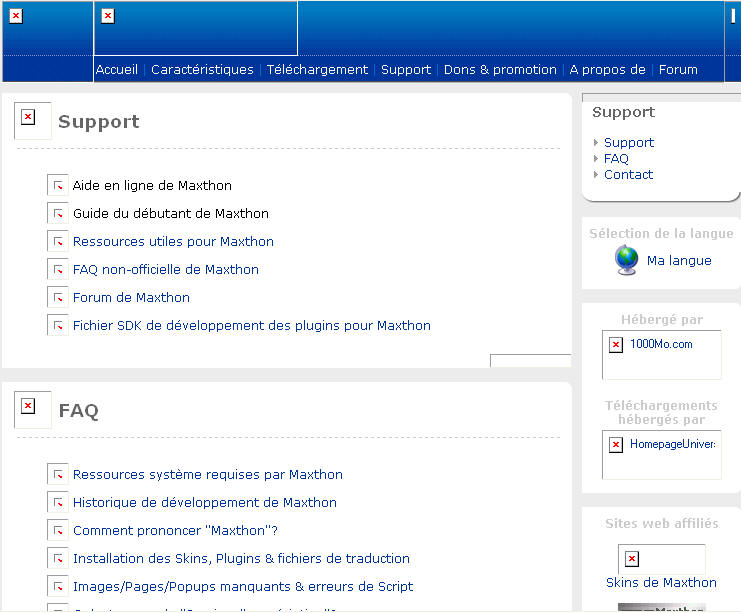The image size is (741, 613).
Task: Open Aide en ligne de Maxthon
Action: click(152, 185)
